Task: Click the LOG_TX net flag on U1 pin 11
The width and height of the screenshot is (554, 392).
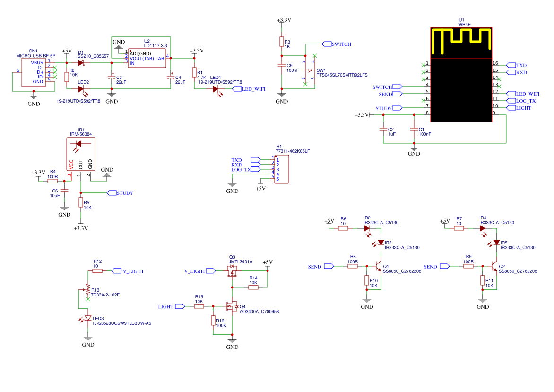Action: (x=521, y=101)
